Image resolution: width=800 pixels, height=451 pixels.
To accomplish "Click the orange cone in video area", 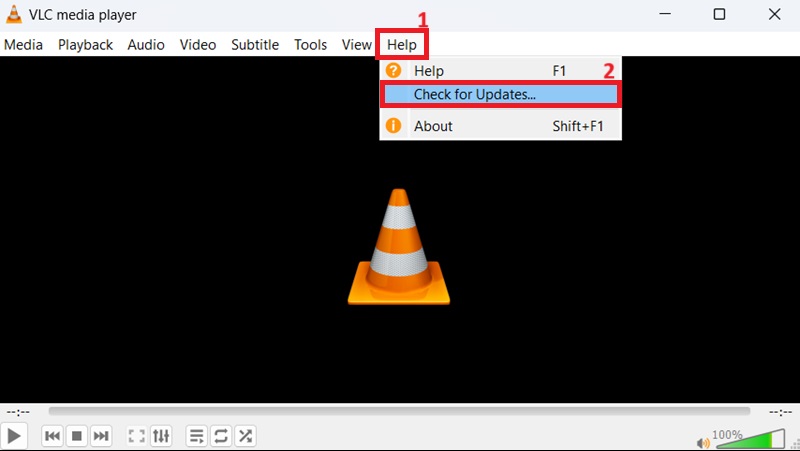I will 399,247.
